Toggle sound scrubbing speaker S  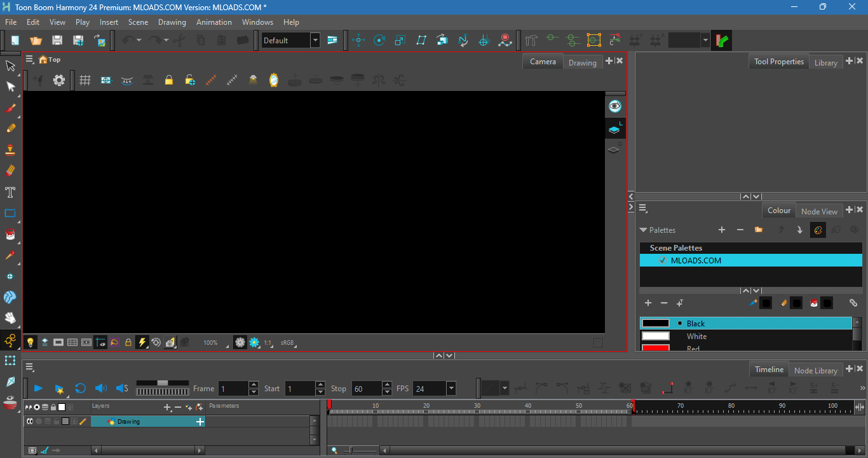(x=122, y=388)
